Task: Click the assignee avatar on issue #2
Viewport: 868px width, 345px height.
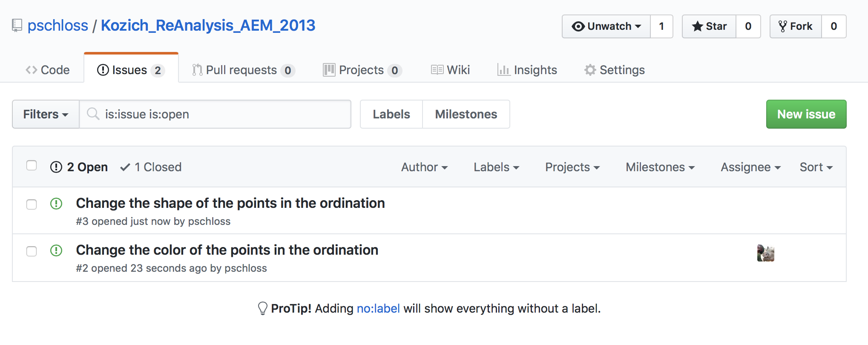Action: tap(765, 253)
